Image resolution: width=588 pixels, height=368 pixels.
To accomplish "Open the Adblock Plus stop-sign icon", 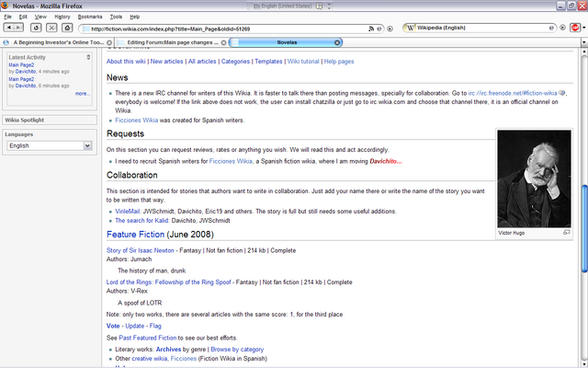I will tap(575, 28).
